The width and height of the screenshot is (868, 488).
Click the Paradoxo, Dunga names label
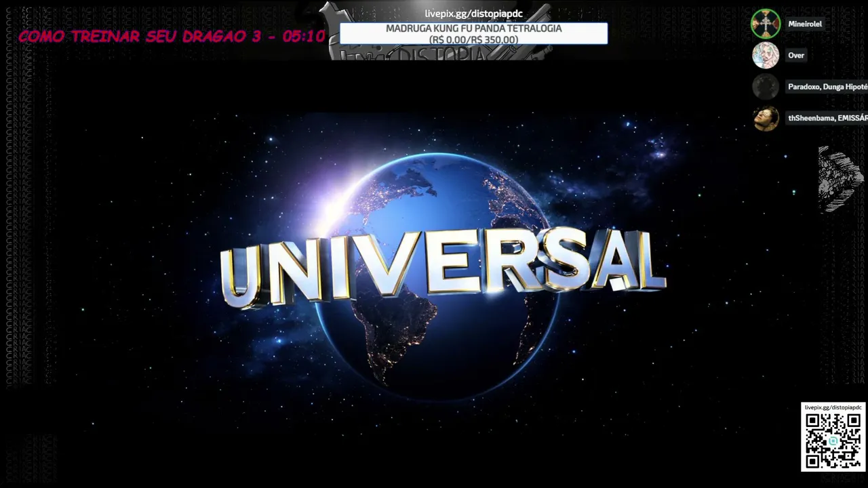pos(828,87)
